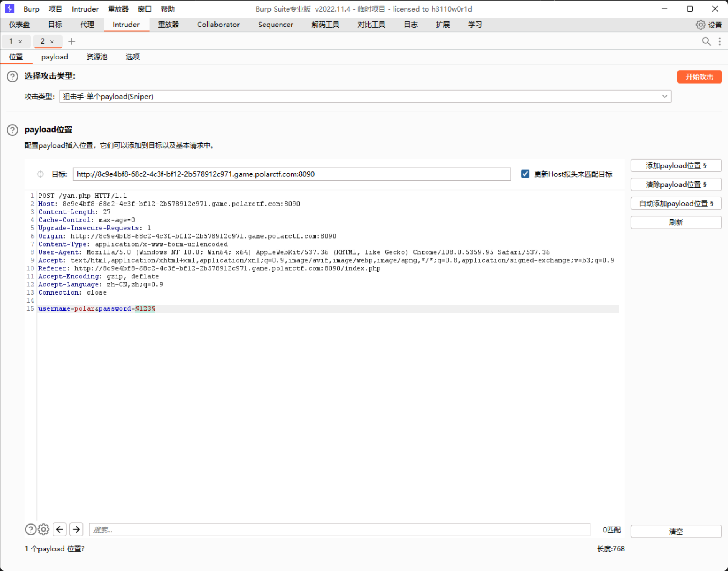Viewport: 728px width, 571px height.
Task: Expand the attack type Sniper dropdown
Action: 664,97
